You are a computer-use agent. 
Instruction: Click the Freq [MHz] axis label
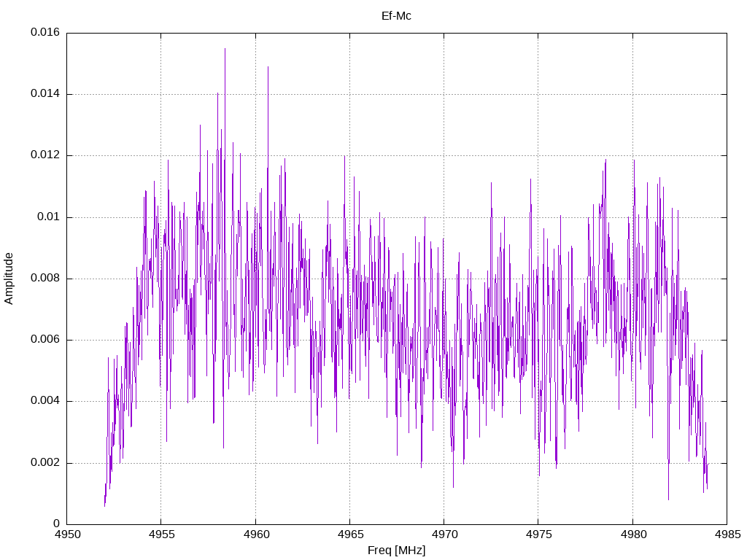pyautogui.click(x=396, y=551)
